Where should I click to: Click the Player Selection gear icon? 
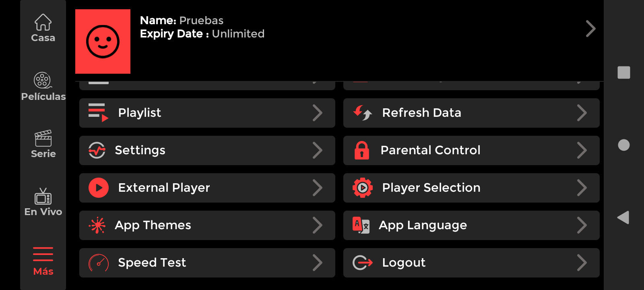click(362, 188)
